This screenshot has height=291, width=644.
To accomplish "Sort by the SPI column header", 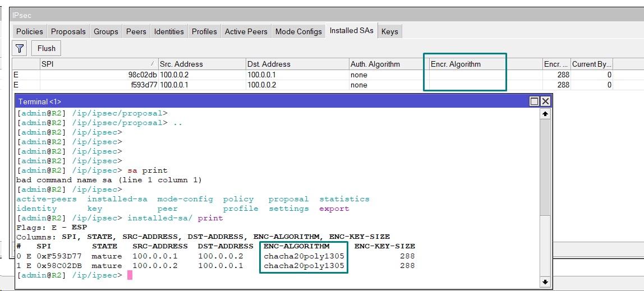I will pyautogui.click(x=99, y=64).
